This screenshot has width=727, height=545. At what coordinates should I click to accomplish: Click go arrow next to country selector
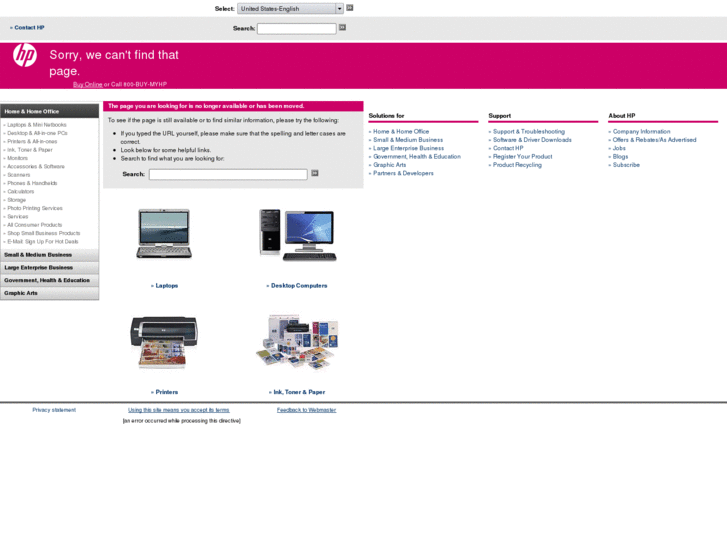coord(350,8)
